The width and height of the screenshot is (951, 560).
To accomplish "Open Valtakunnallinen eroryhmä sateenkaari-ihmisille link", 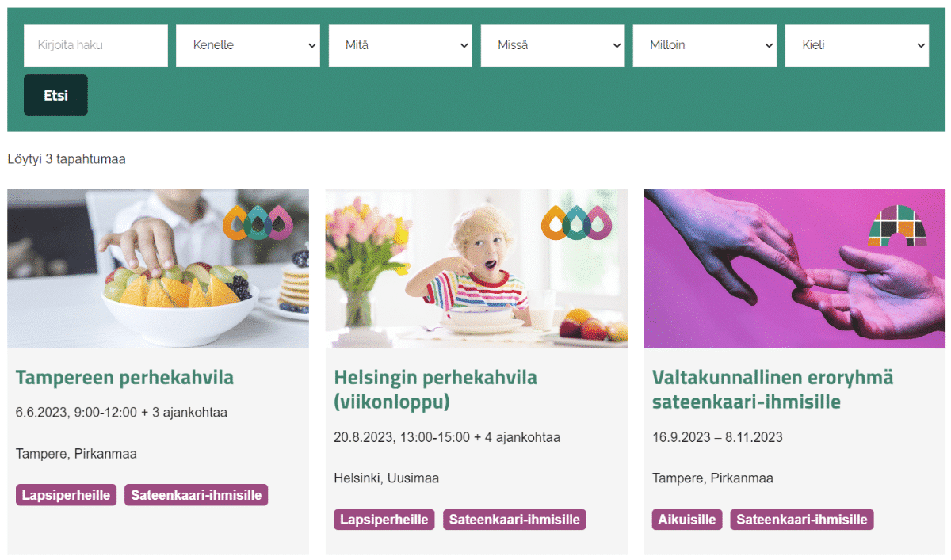I will [x=772, y=390].
